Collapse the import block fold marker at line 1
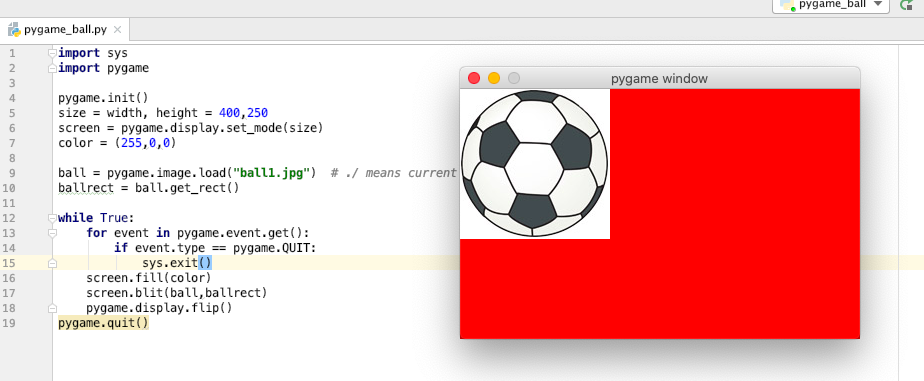The image size is (924, 381). click(x=52, y=54)
